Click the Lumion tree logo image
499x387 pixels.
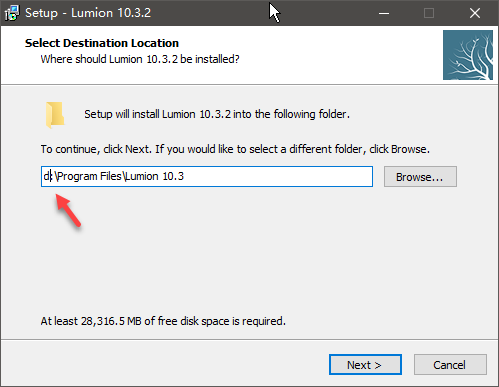tap(468, 55)
